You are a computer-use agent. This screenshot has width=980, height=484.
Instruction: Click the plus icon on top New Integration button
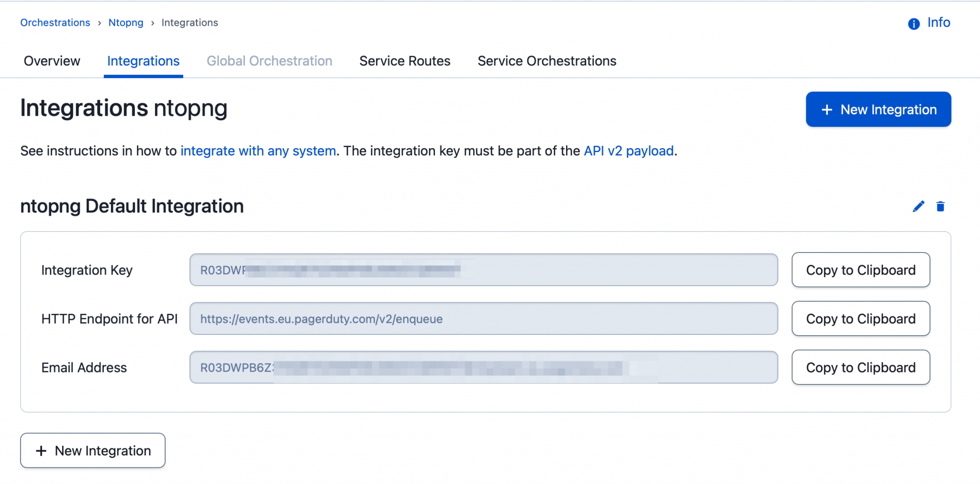click(x=826, y=110)
